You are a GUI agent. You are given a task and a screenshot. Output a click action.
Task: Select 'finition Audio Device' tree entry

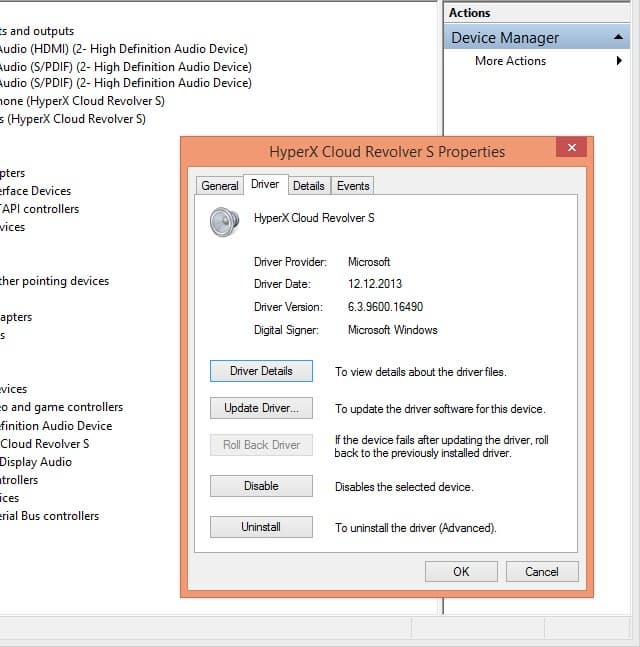pyautogui.click(x=56, y=425)
